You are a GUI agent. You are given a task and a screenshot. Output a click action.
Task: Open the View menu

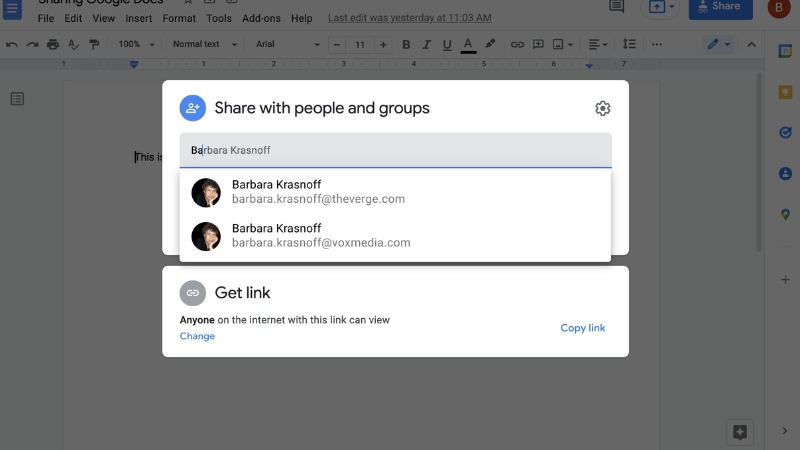(x=104, y=18)
